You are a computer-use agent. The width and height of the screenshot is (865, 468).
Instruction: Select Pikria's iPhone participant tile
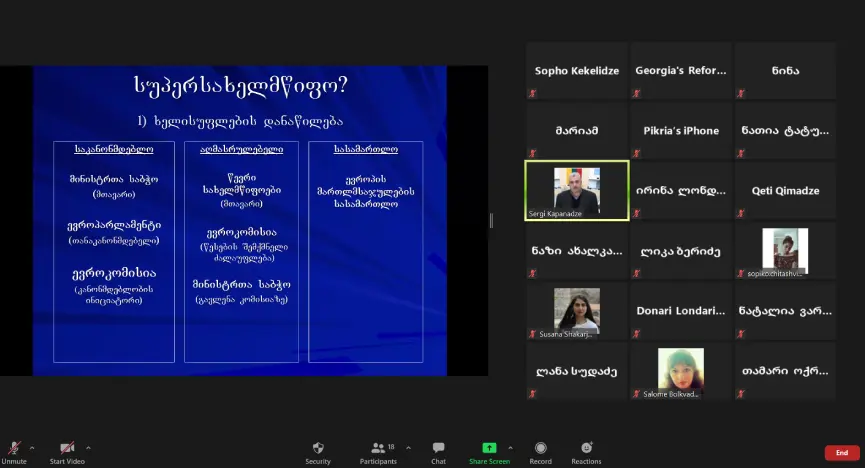(680, 131)
